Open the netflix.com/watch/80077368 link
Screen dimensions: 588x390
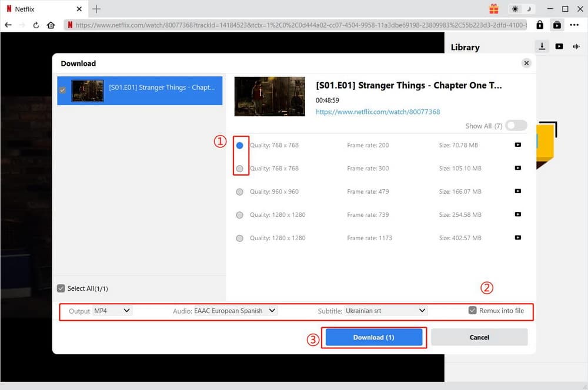point(377,112)
